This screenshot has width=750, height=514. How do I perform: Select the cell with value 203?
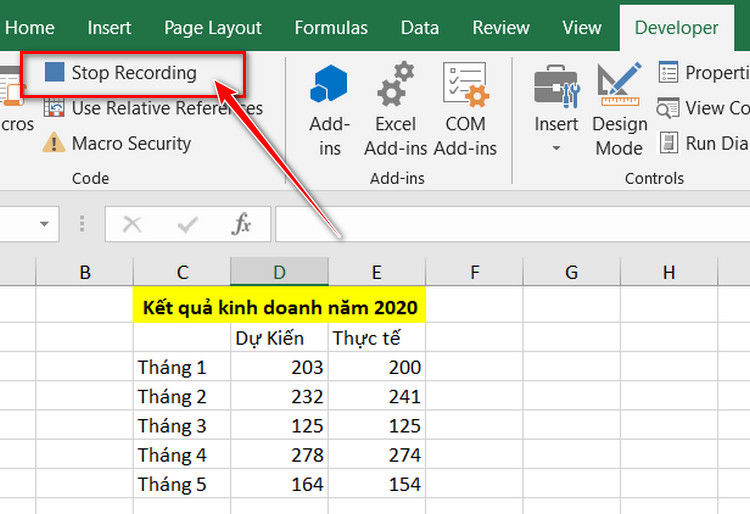click(x=279, y=367)
